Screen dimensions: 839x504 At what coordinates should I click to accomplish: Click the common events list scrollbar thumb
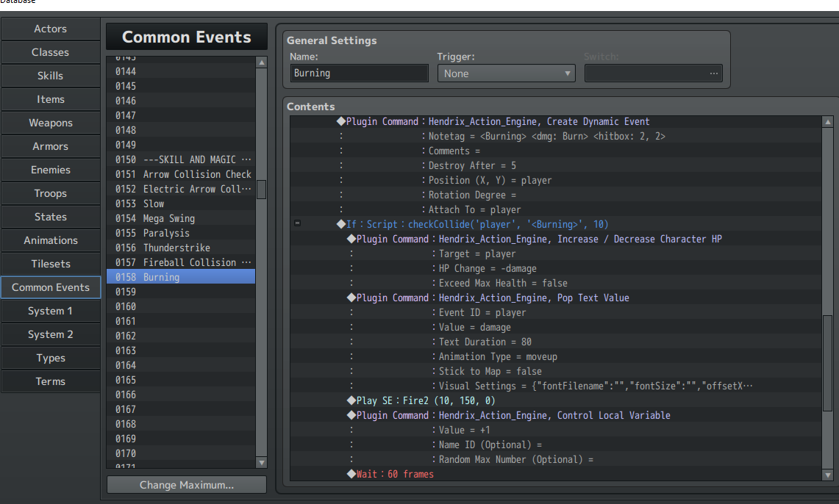262,190
